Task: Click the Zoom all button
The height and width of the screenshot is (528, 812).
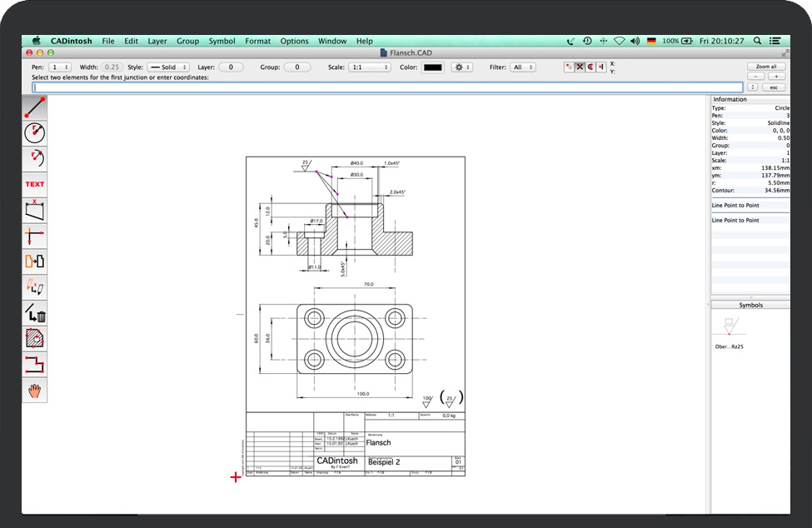Action: point(765,67)
